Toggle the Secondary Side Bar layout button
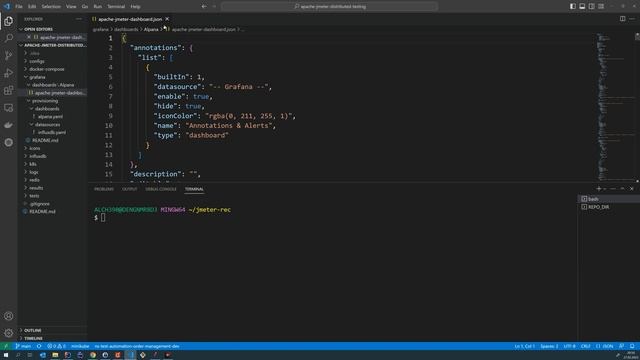The image size is (640, 360). pyautogui.click(x=591, y=7)
